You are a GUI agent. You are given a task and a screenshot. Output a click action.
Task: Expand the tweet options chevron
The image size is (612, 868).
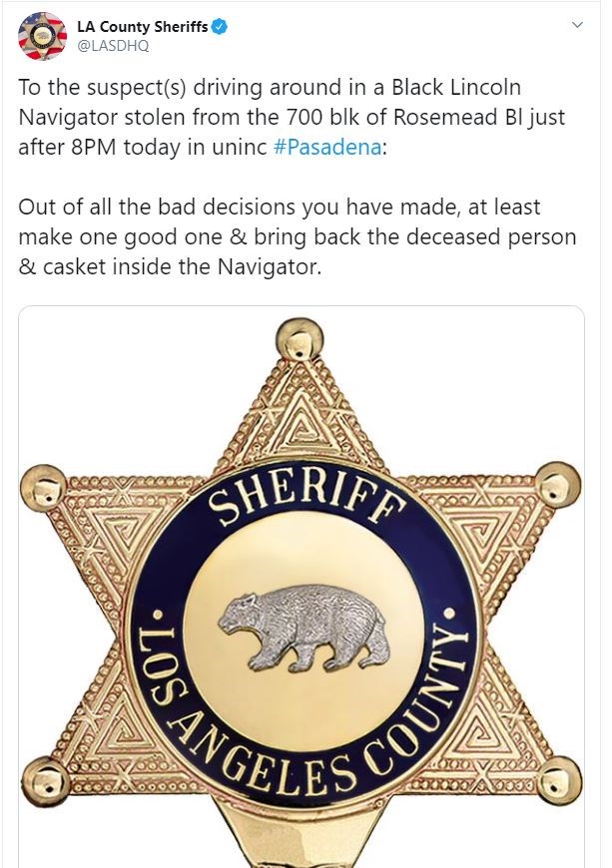[577, 25]
